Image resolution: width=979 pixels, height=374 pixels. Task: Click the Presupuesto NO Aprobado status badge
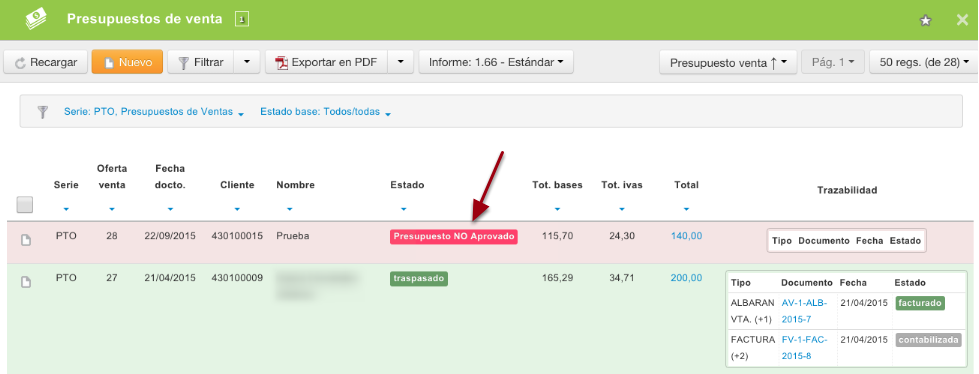pos(454,237)
